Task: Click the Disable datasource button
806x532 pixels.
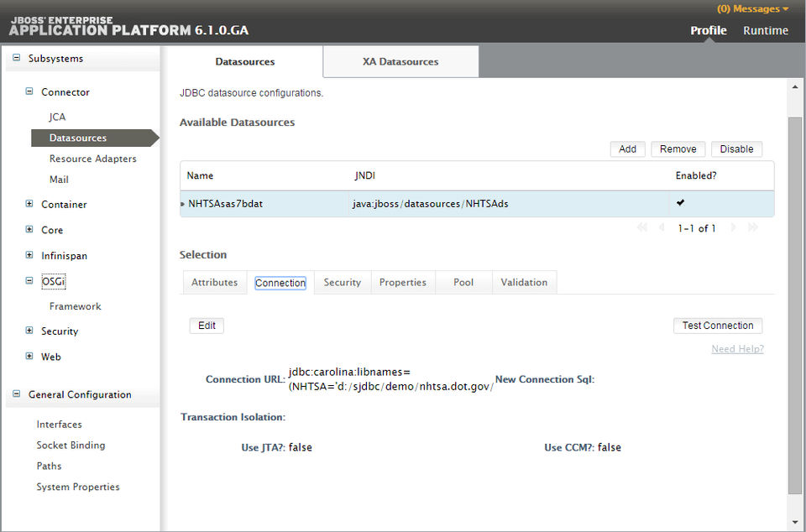Action: (736, 149)
